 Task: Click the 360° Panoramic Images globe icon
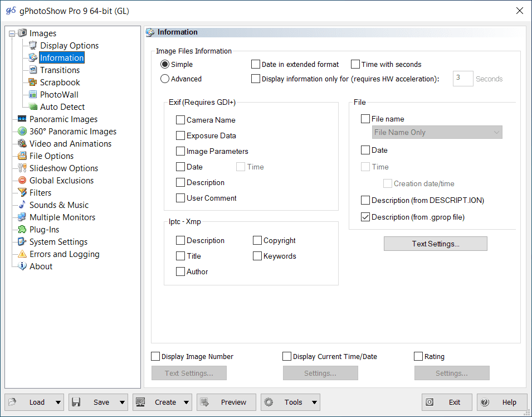point(22,131)
